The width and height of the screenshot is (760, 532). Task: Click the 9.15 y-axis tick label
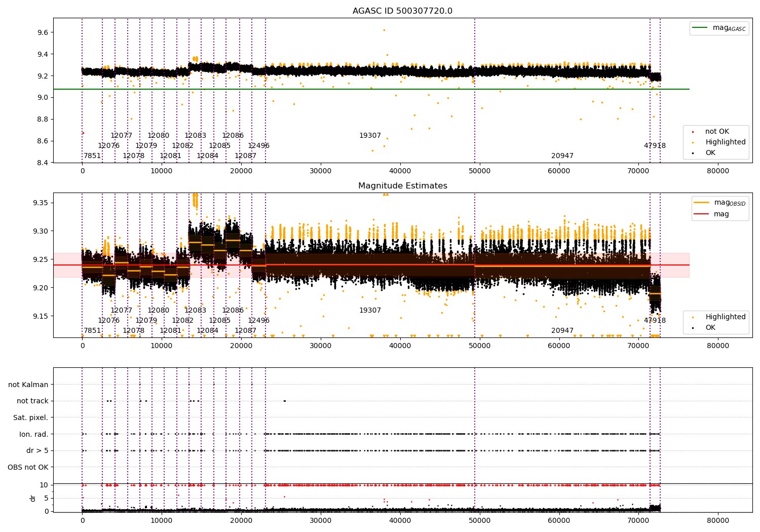tap(41, 317)
